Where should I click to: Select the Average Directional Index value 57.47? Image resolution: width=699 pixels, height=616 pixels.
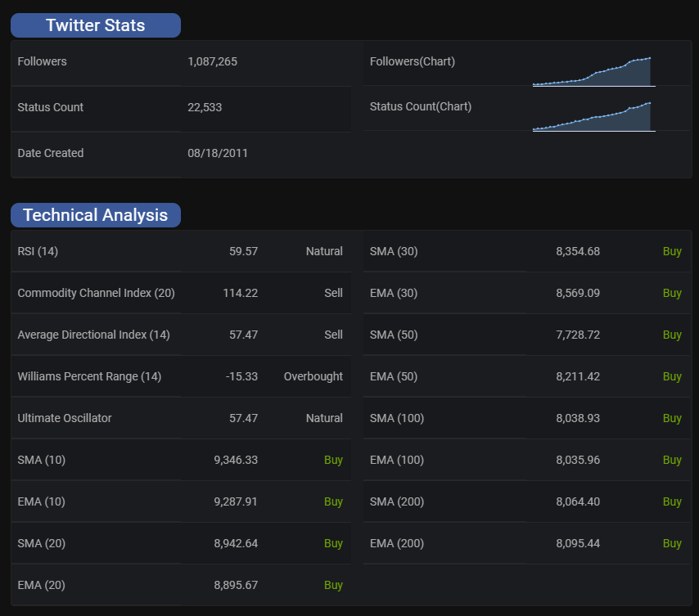tap(243, 335)
